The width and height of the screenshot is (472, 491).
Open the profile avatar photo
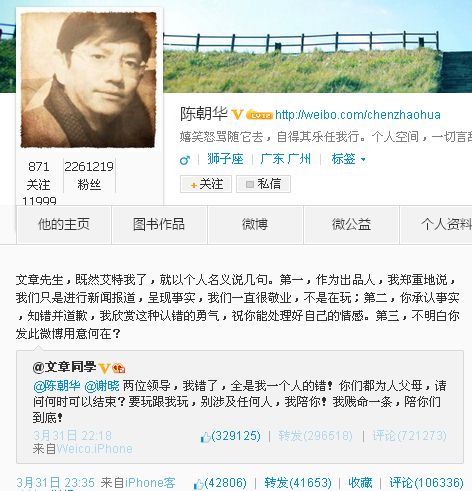click(x=88, y=80)
